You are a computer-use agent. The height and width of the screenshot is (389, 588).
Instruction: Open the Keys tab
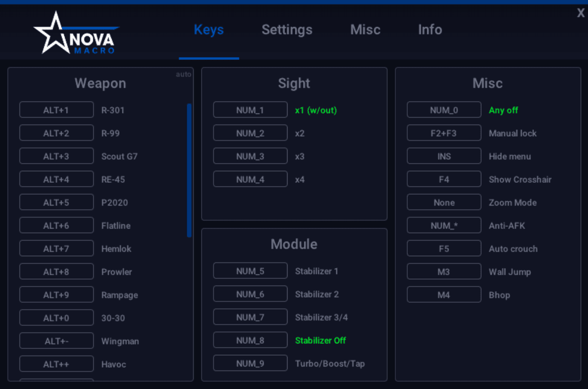tap(209, 30)
